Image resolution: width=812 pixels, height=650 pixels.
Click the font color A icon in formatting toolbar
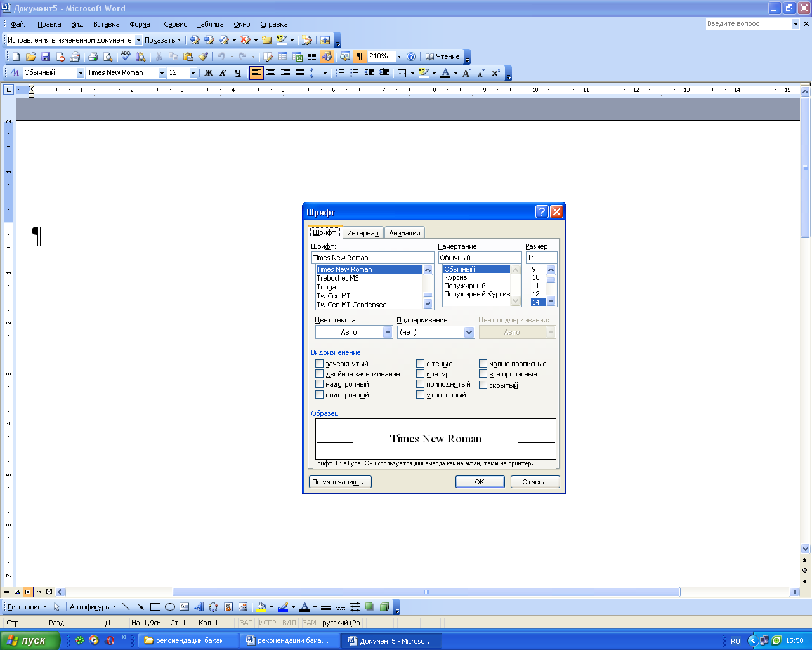point(445,73)
